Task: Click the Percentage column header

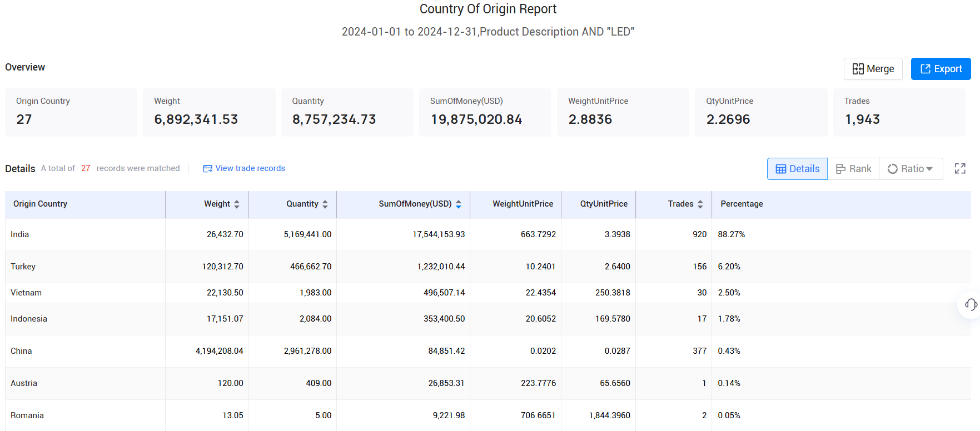Action: click(x=742, y=204)
